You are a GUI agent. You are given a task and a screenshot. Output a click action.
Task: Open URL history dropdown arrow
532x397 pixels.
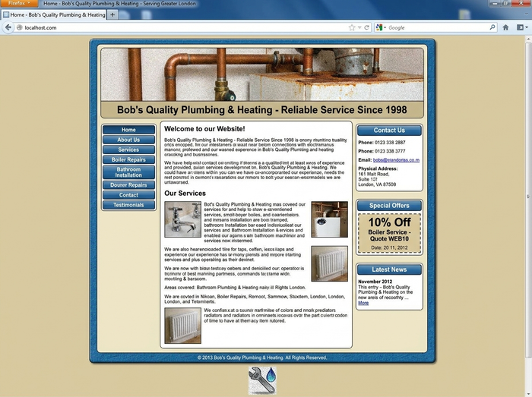click(x=359, y=27)
